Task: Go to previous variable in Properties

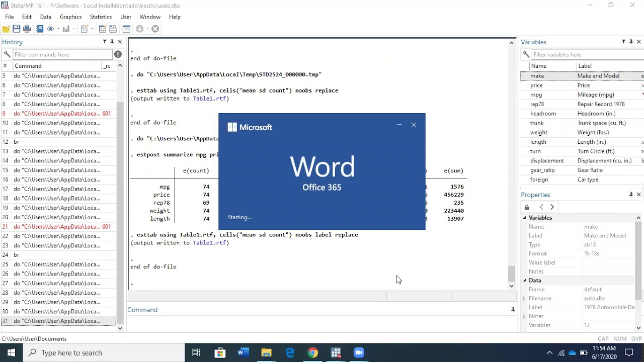Action: [541, 207]
